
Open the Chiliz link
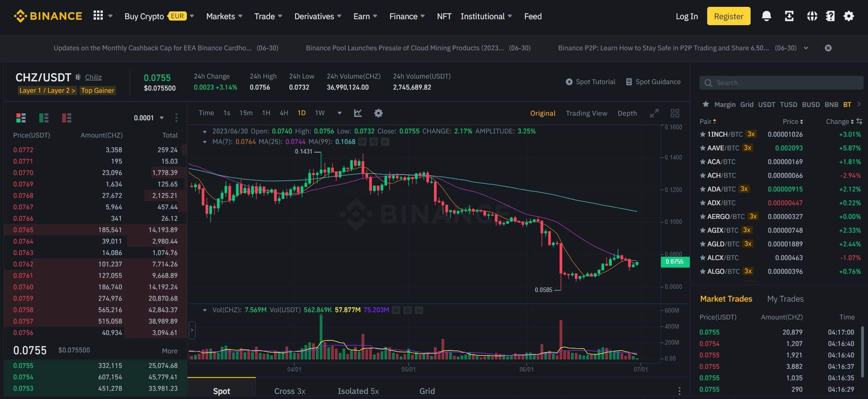pos(93,77)
